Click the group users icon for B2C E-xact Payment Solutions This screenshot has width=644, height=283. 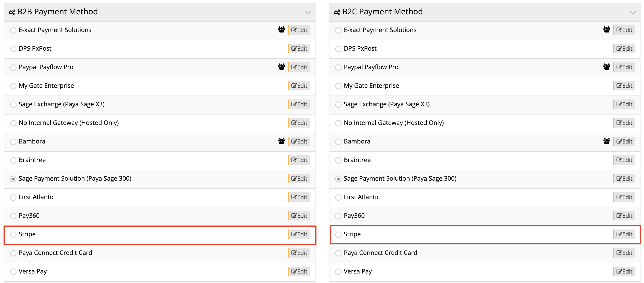coord(606,29)
